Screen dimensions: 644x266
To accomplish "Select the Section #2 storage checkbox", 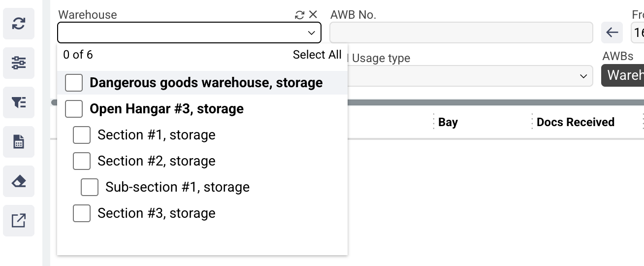I will [x=82, y=161].
